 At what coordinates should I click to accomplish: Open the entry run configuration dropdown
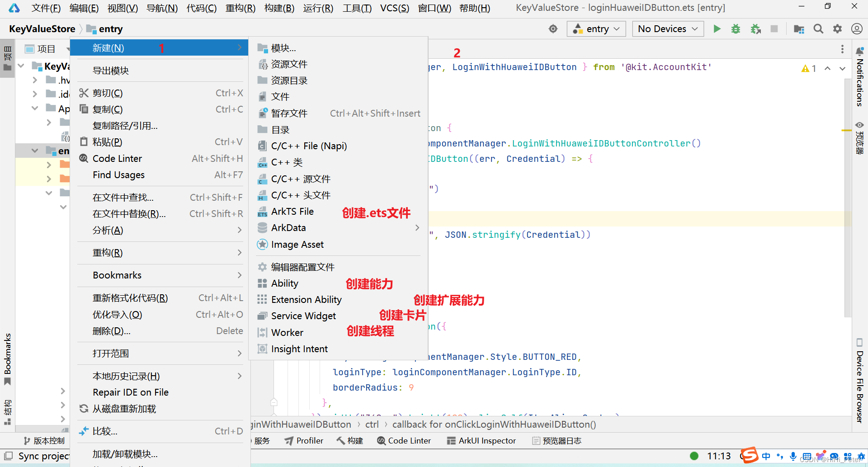pos(596,29)
